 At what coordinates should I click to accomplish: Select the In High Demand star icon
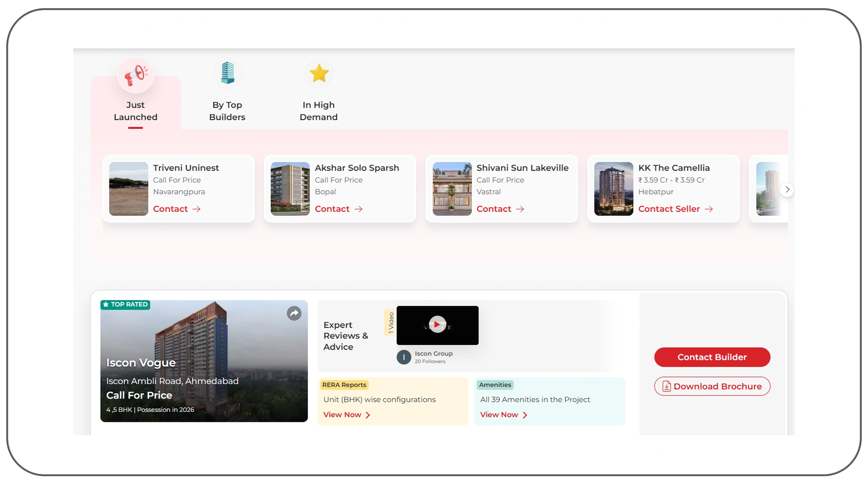319,73
